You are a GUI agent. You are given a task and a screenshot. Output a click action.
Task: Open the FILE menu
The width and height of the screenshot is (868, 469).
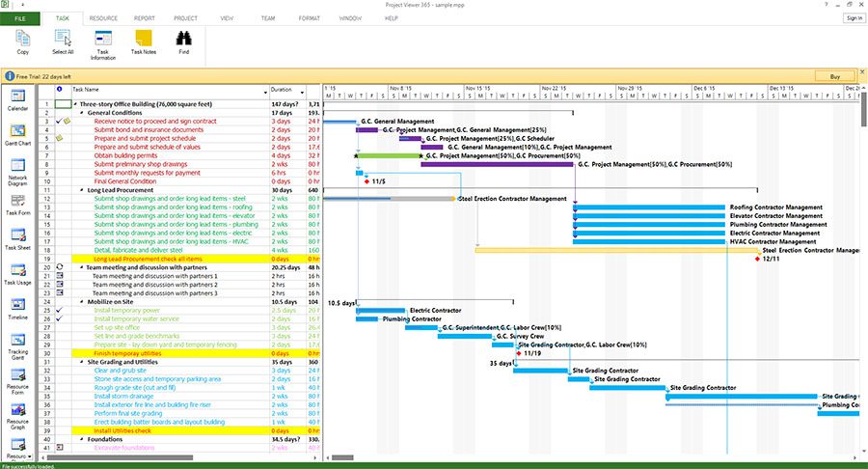tap(20, 18)
